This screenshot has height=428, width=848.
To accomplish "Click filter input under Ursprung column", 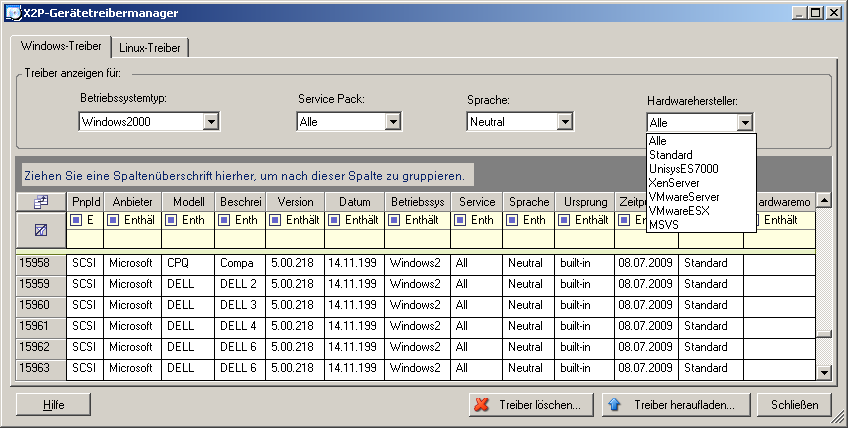I will point(585,239).
